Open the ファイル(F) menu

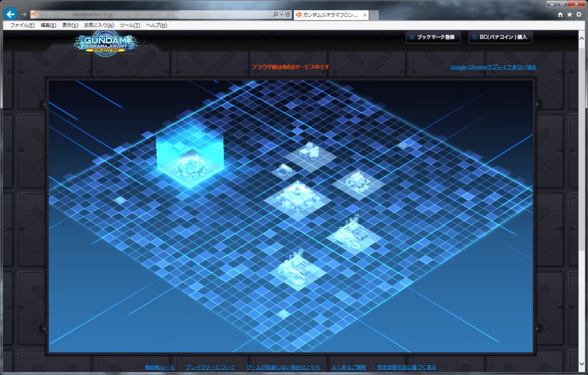pos(22,25)
